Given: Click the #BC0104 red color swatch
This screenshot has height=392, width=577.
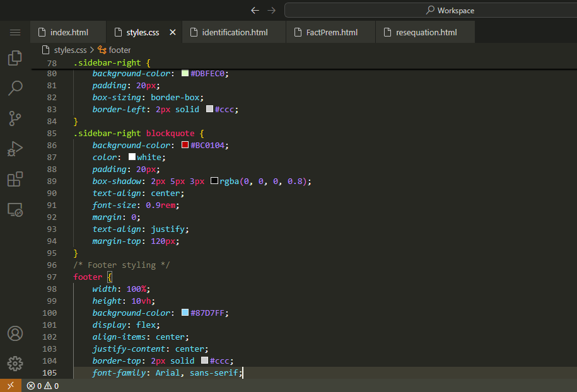Looking at the screenshot, I should pos(185,145).
